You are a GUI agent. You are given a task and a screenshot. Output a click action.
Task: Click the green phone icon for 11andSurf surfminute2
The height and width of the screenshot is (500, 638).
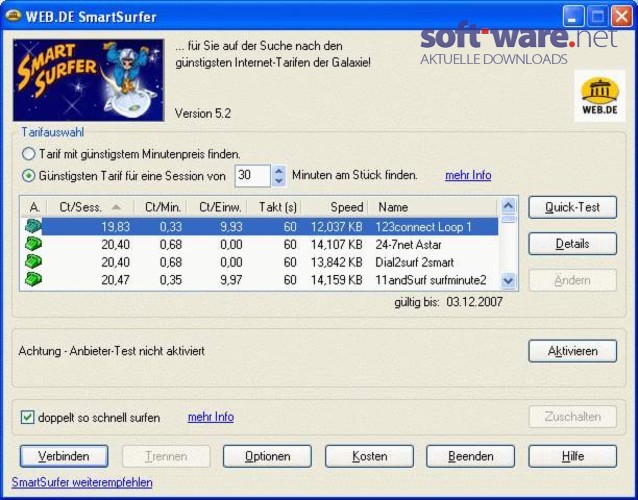(33, 279)
